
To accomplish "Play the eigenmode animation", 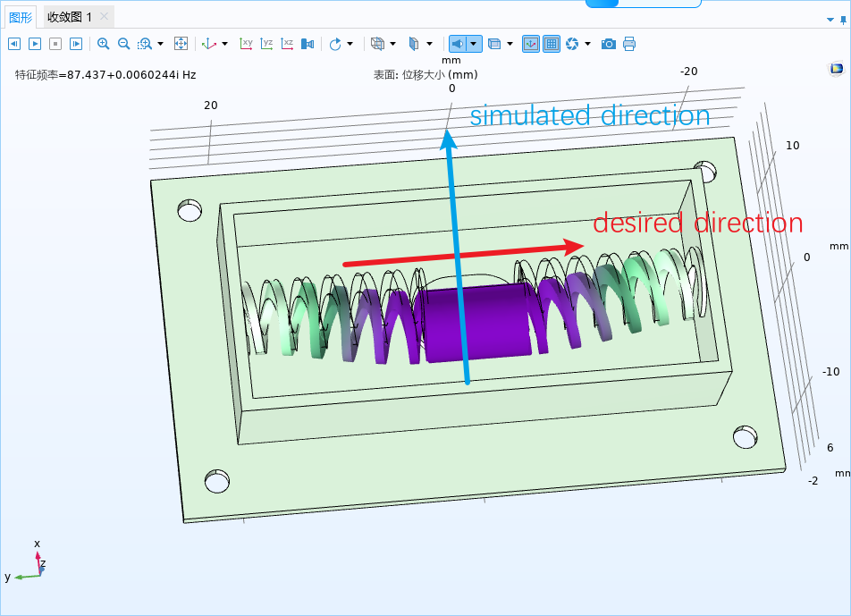I will click(35, 44).
